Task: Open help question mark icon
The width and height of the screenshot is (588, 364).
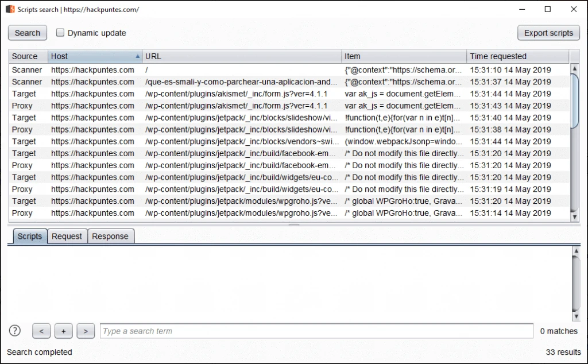Action: pos(14,331)
